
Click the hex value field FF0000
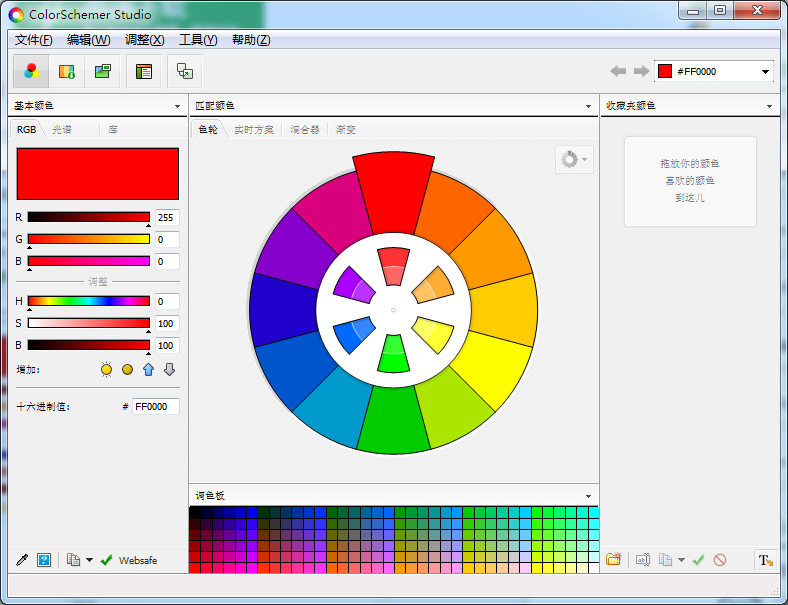coord(156,406)
